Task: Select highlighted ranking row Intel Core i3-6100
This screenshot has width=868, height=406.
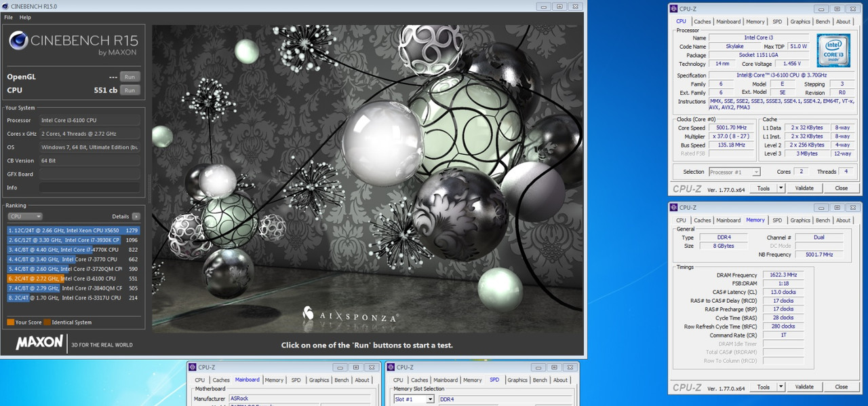Action: [x=73, y=278]
